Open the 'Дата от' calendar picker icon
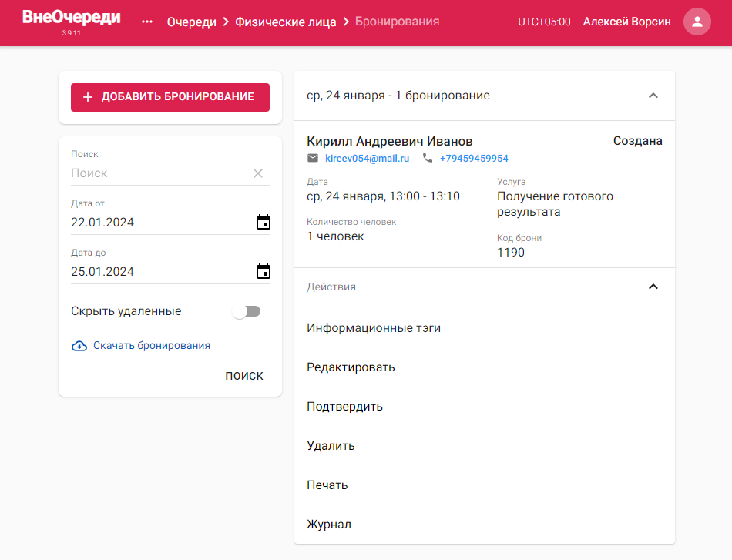732x560 pixels. (x=264, y=222)
